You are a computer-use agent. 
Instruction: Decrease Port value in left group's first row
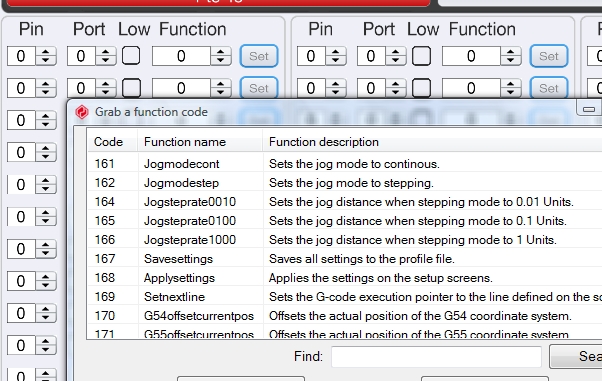click(x=106, y=61)
